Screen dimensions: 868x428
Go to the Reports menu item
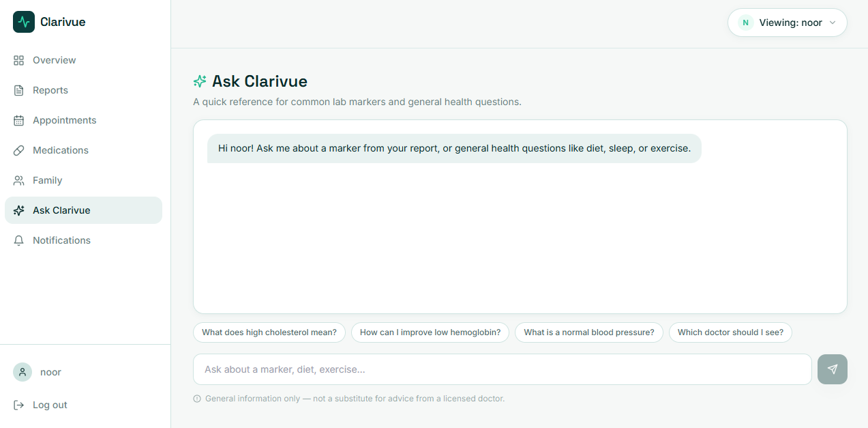tap(83, 90)
